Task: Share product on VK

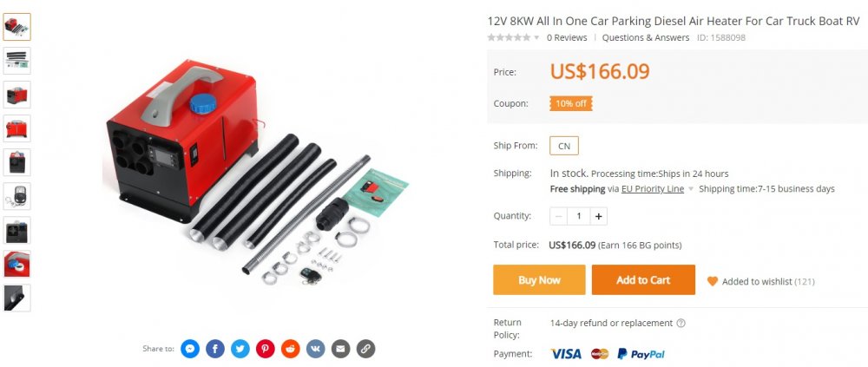Action: point(316,349)
